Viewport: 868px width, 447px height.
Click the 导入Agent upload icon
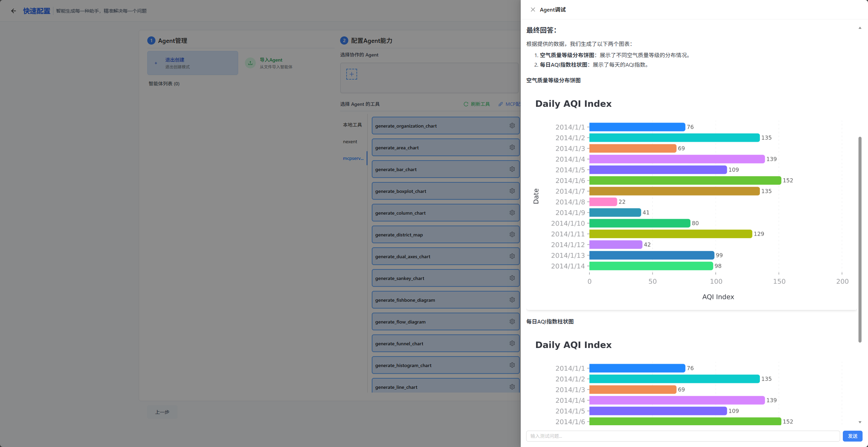click(250, 63)
